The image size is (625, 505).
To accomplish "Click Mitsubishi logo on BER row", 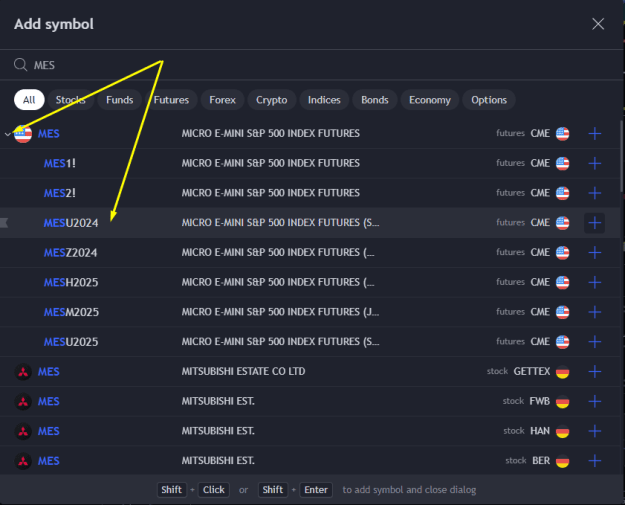I will 23,461.
